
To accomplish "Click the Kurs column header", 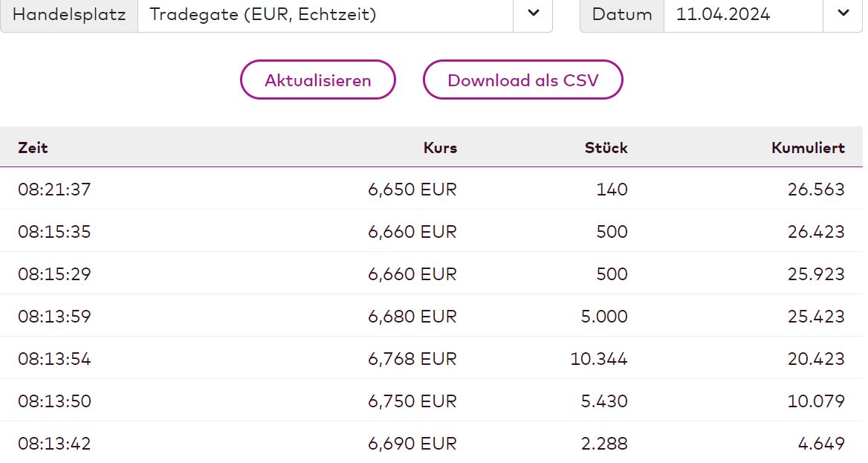I will 440,148.
